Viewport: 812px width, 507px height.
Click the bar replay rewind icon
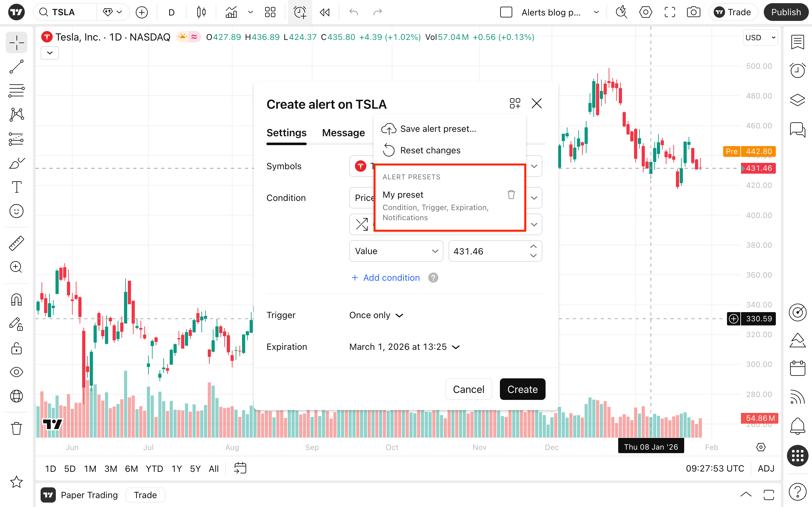324,12
